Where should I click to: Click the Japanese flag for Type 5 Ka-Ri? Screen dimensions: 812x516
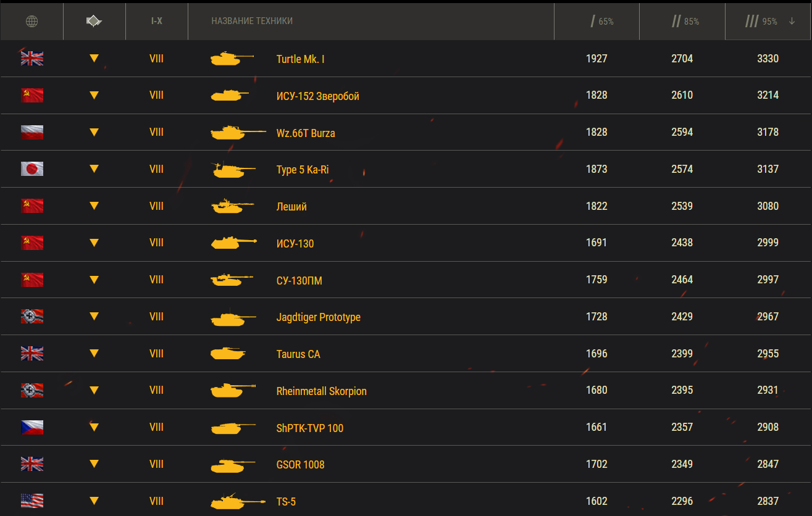pyautogui.click(x=32, y=169)
